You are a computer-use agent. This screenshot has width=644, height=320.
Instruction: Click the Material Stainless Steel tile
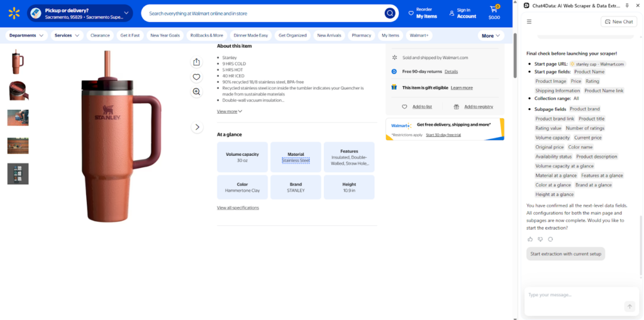tap(296, 157)
